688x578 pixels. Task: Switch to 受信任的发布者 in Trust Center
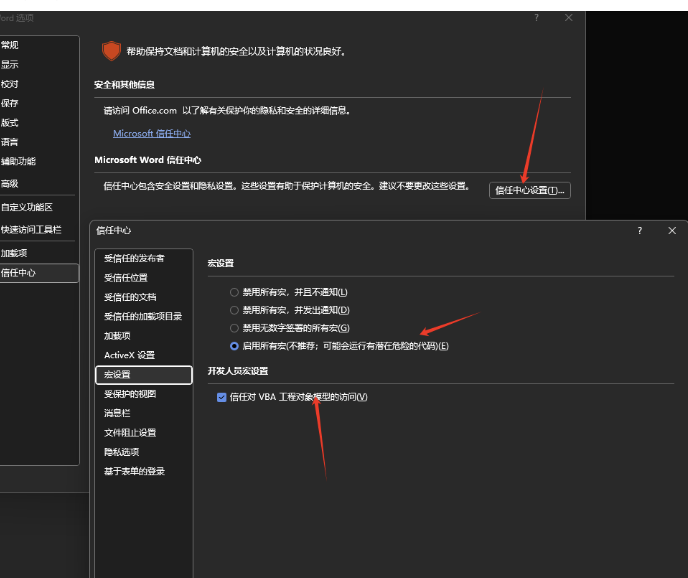(134, 258)
